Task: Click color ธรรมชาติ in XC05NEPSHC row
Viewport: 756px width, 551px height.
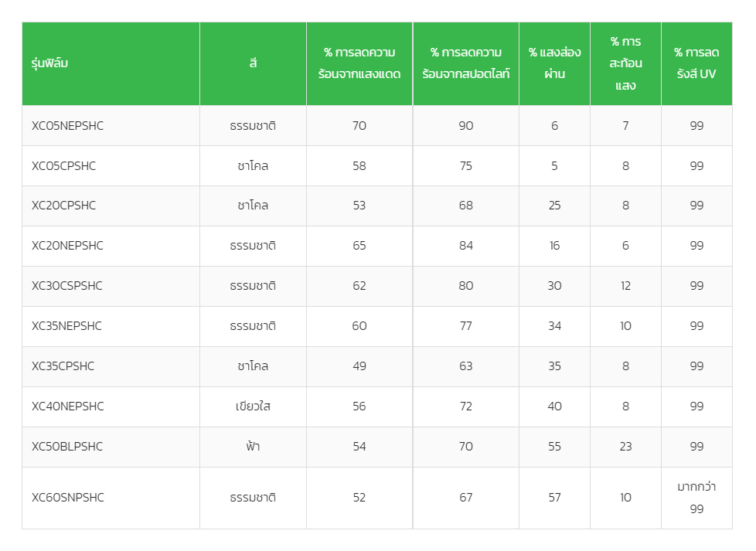Action: point(253,126)
